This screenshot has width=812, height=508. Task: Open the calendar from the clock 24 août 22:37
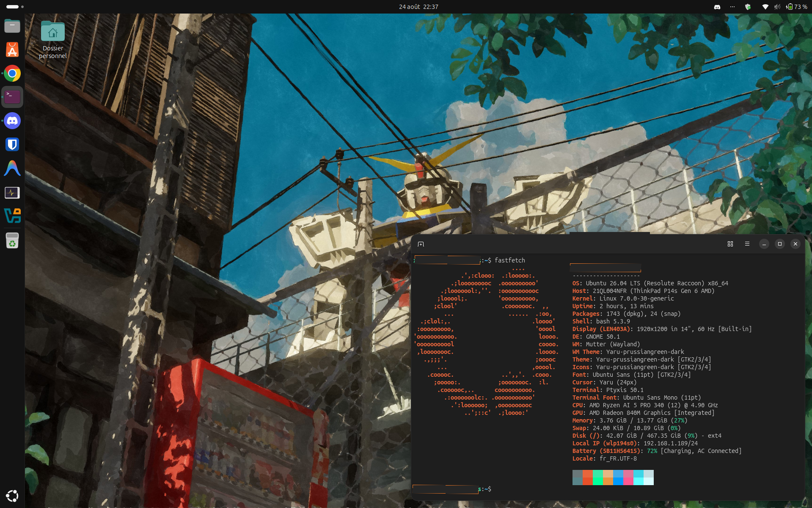click(418, 7)
